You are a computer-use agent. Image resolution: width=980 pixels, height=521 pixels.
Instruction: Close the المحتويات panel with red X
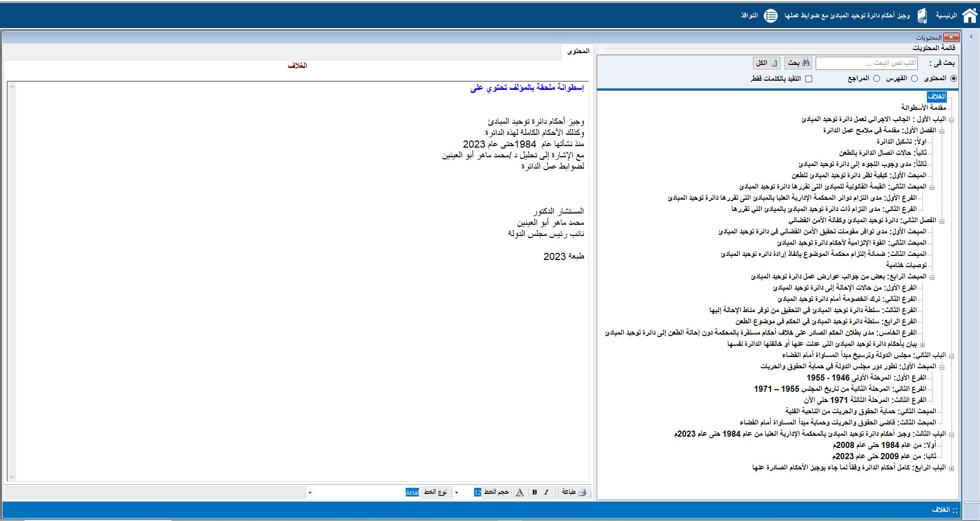(x=951, y=37)
